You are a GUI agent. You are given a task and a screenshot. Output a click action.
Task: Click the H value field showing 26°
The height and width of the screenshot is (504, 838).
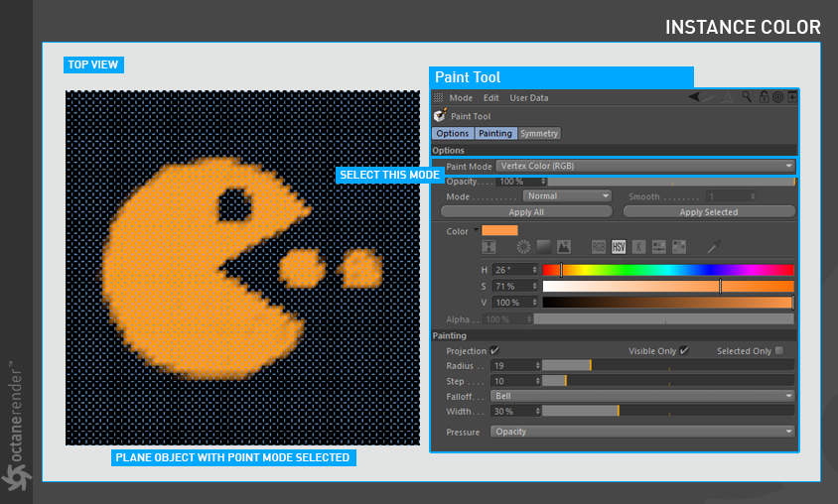[x=512, y=270]
